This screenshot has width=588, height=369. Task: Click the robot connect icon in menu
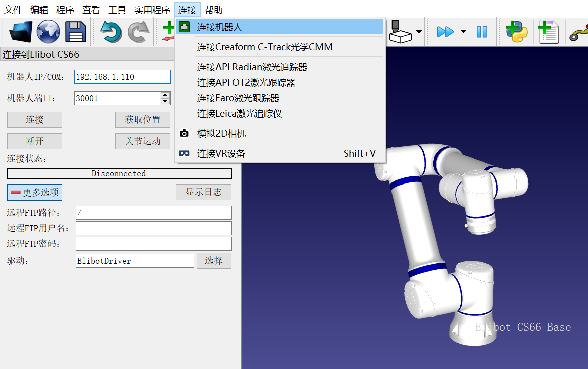coord(184,27)
